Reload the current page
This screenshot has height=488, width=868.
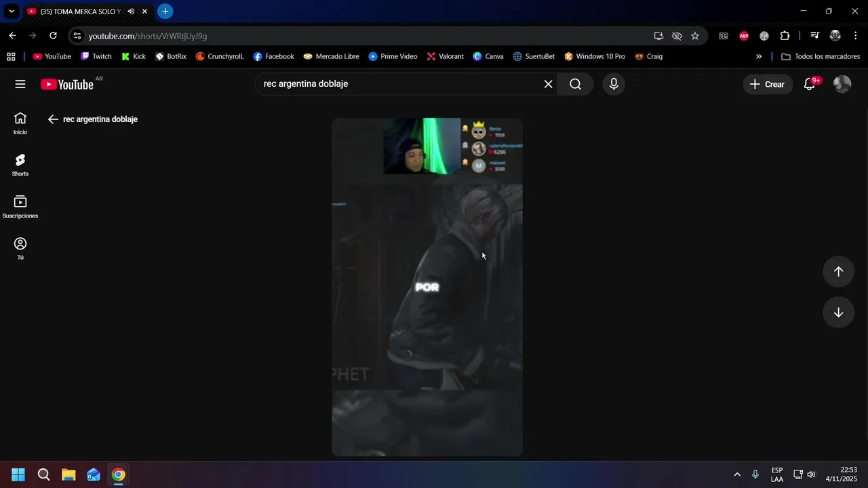53,36
